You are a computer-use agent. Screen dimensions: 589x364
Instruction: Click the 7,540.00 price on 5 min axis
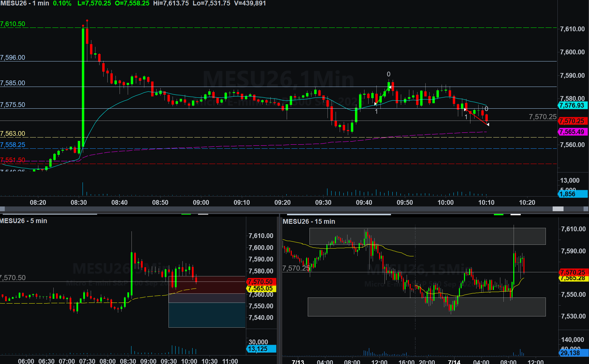point(261,317)
